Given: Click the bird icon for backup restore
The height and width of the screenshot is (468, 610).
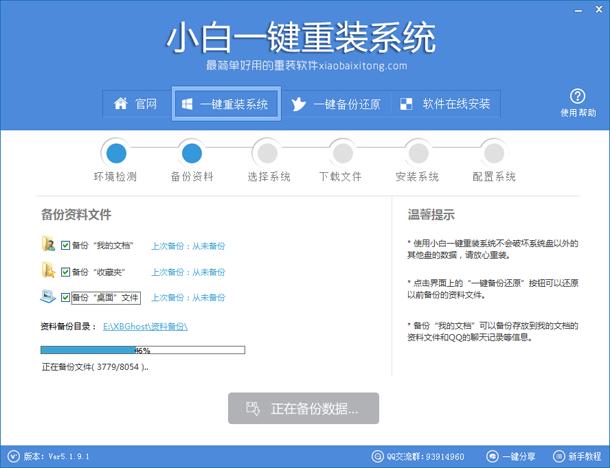Looking at the screenshot, I should pyautogui.click(x=298, y=104).
